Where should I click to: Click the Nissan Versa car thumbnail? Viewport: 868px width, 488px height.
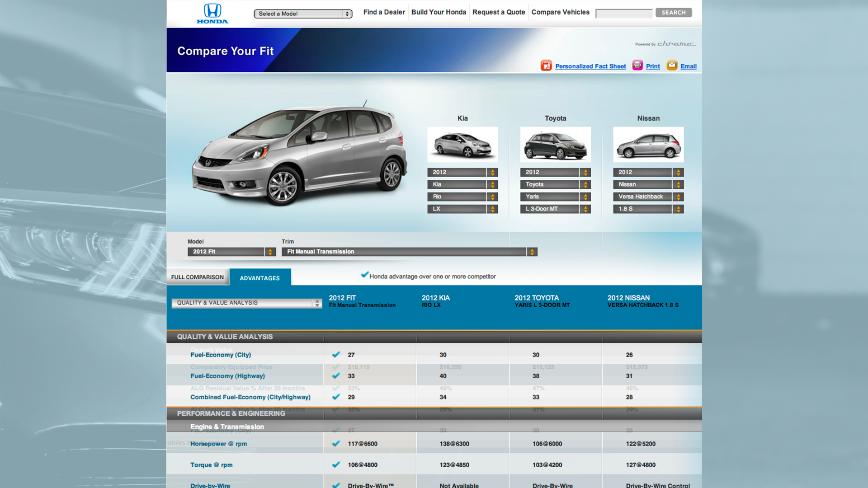(648, 145)
